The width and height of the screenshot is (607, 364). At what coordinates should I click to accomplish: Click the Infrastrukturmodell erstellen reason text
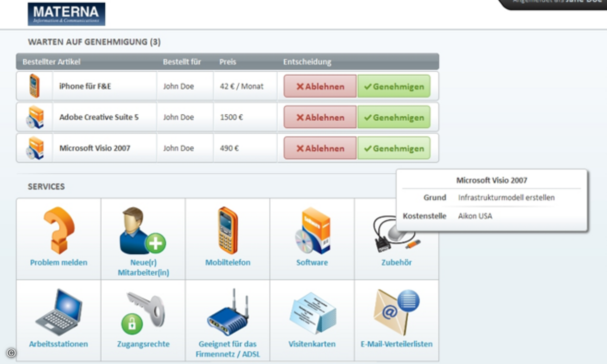(x=506, y=198)
